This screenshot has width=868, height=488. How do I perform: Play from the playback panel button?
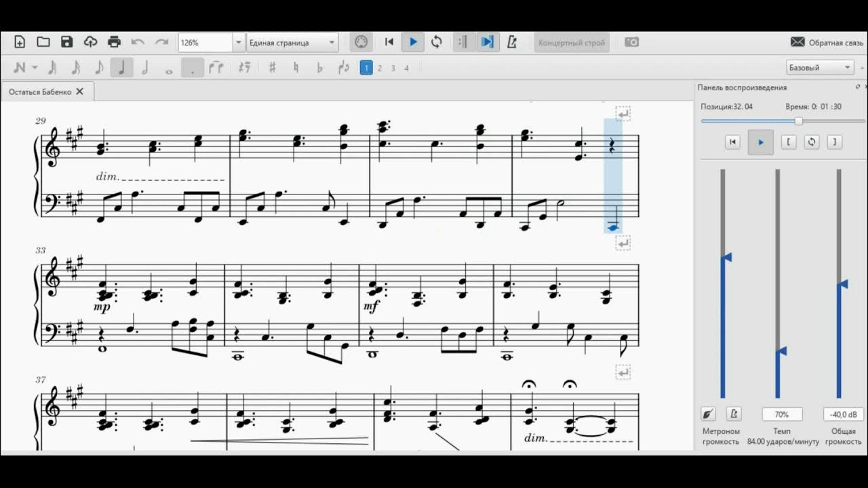click(x=760, y=142)
